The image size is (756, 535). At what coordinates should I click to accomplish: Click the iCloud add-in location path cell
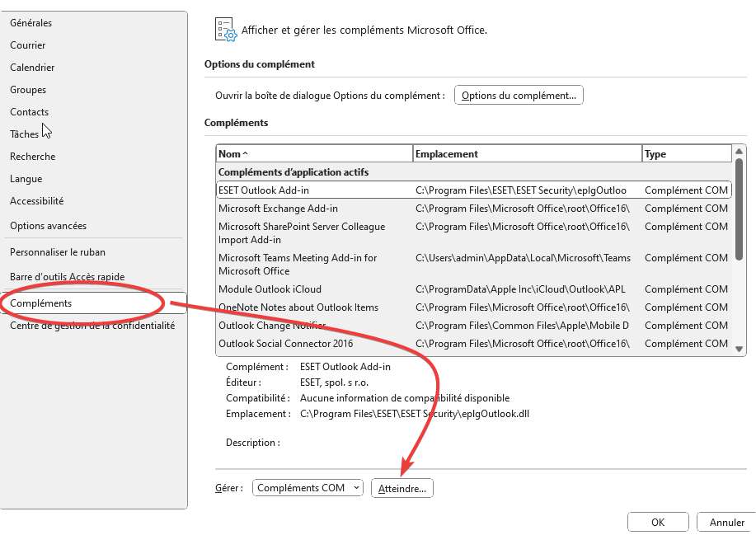[520, 289]
